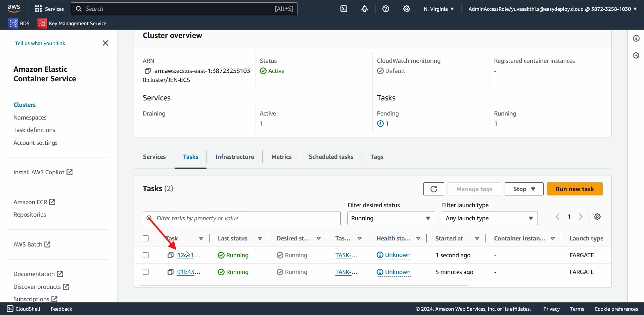Select the checkbox for the first task row
Screen dimensions: 644x315
tap(146, 255)
